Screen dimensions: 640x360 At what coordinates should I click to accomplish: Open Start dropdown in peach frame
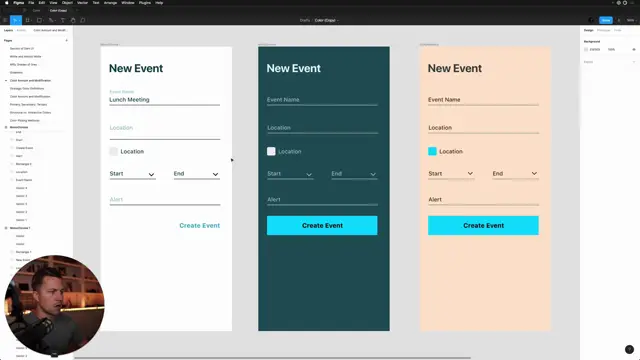[451, 174]
